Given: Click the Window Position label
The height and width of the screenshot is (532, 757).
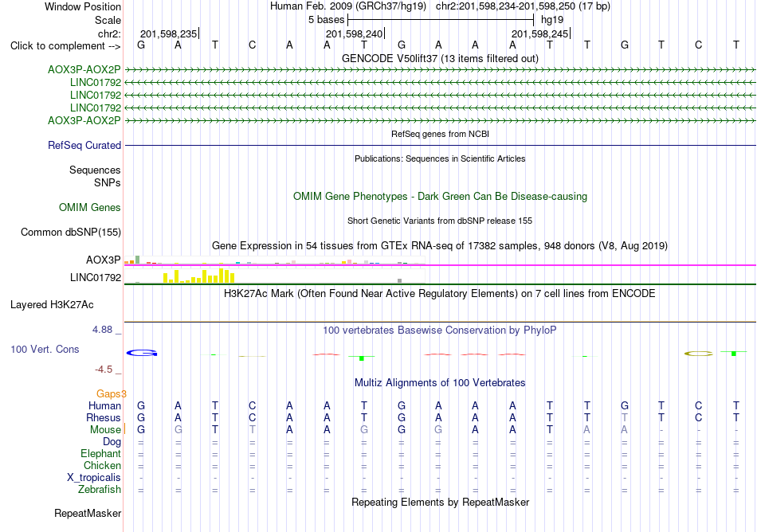Looking at the screenshot, I should (83, 6).
